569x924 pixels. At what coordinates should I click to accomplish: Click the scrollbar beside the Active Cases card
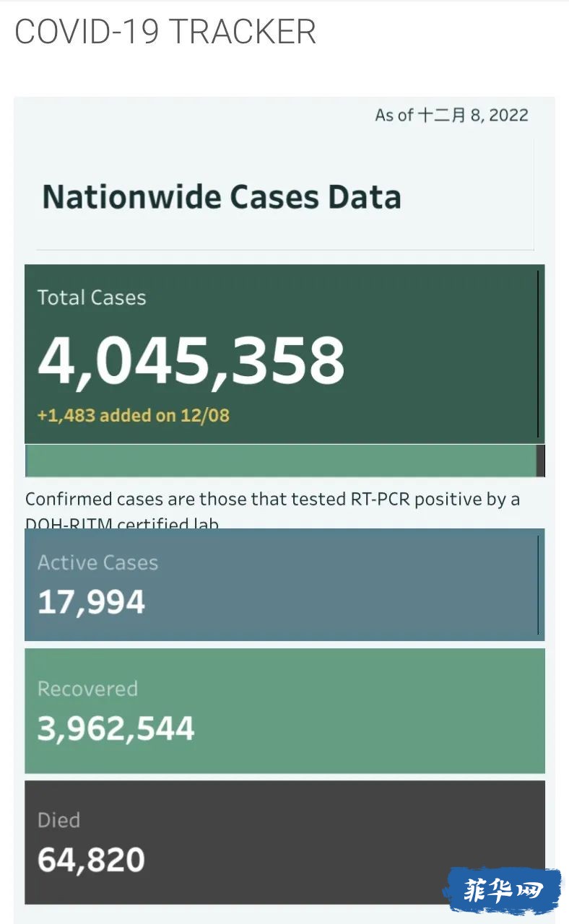(x=538, y=585)
